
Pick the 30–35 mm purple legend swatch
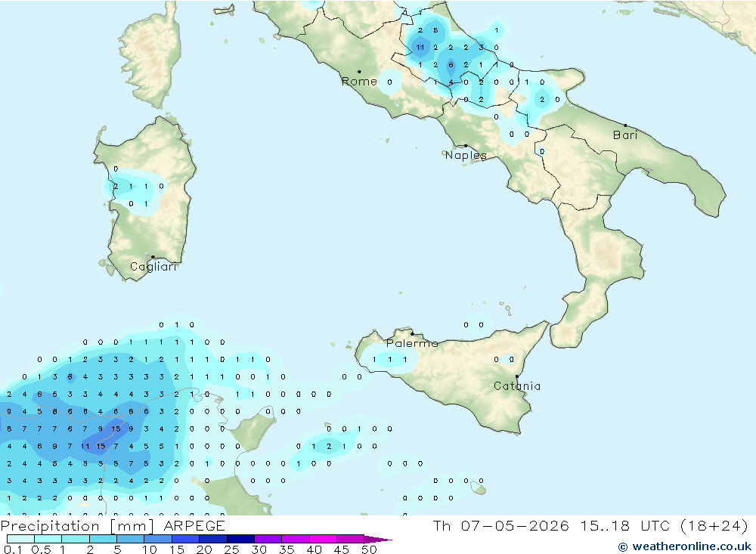tap(268, 539)
